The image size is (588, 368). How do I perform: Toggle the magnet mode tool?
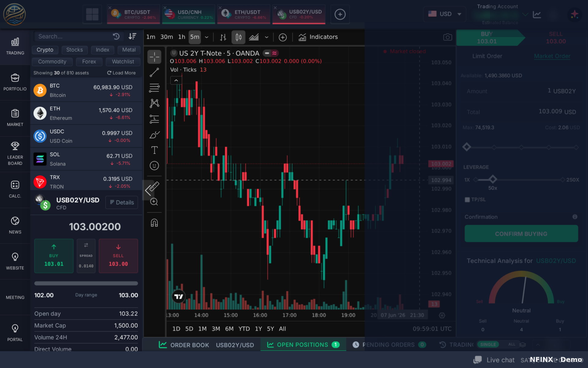[x=154, y=223]
